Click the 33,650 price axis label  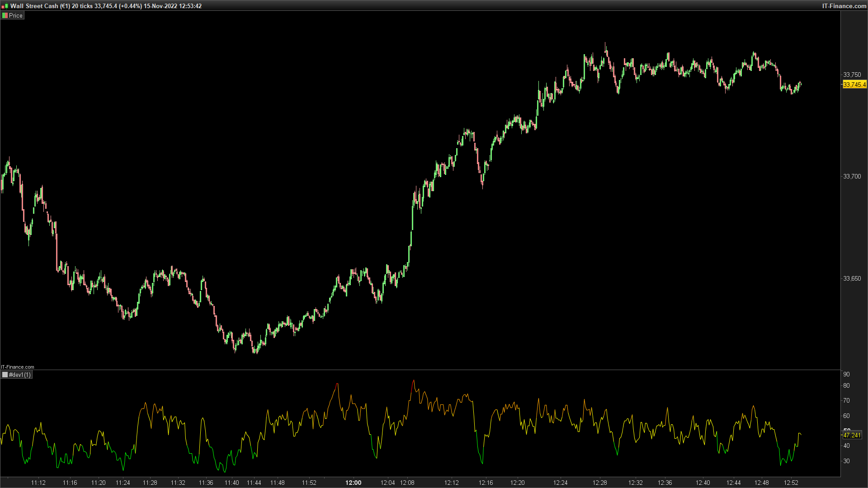852,278
